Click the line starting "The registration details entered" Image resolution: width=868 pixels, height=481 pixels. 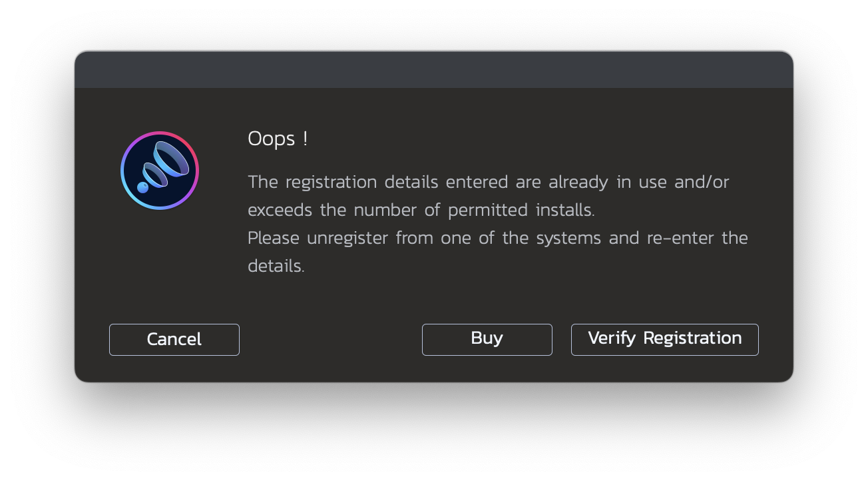(488, 182)
